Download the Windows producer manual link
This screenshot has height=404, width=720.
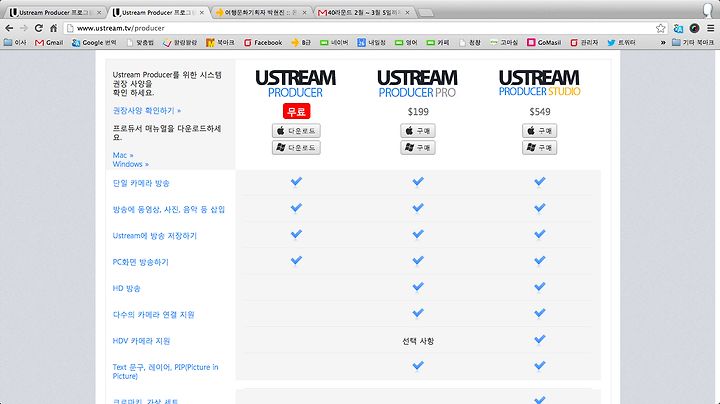pyautogui.click(x=130, y=164)
